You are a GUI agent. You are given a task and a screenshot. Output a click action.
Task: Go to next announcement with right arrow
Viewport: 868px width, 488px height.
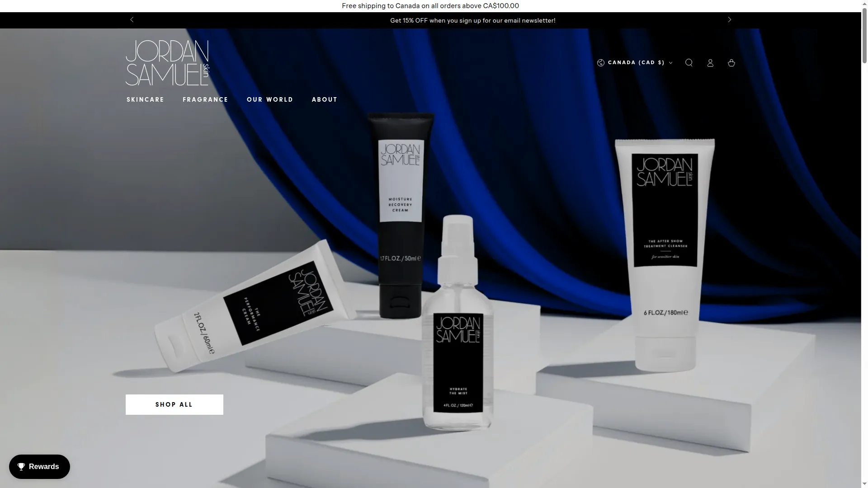729,20
